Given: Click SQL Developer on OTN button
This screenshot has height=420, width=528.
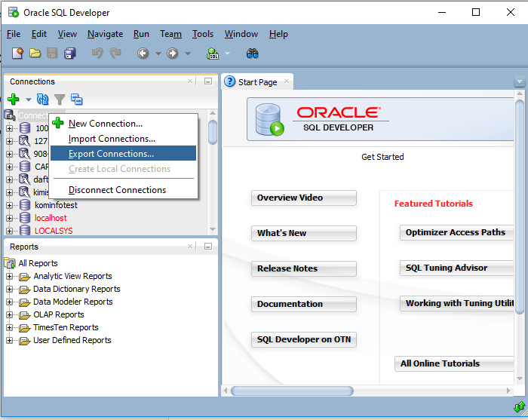Looking at the screenshot, I should (x=304, y=339).
